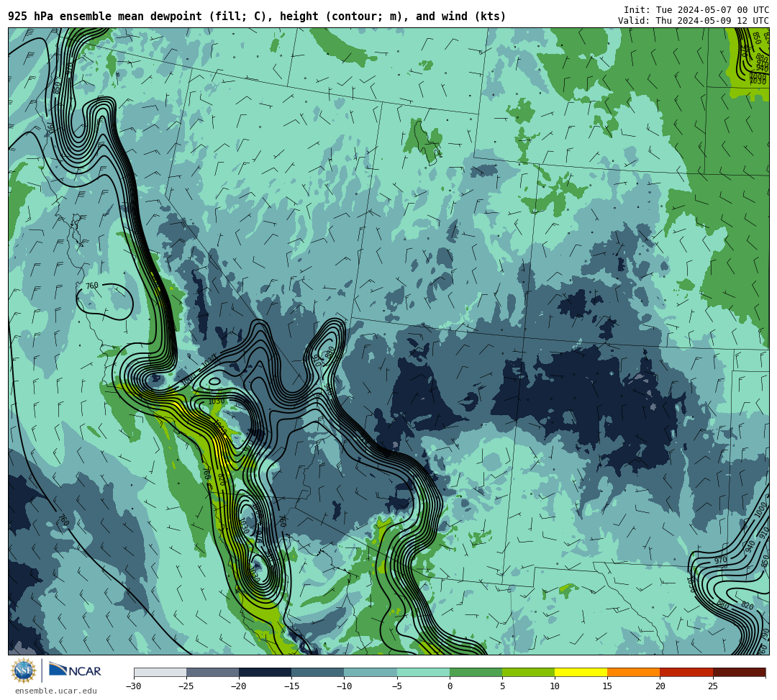
Task: Click the NCAR logo
Action: tap(75, 671)
